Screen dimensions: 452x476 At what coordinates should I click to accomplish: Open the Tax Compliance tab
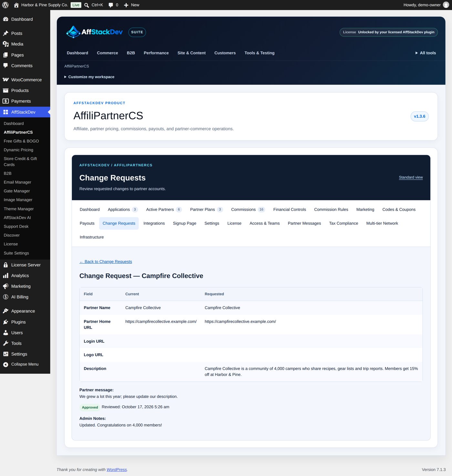[x=344, y=223]
